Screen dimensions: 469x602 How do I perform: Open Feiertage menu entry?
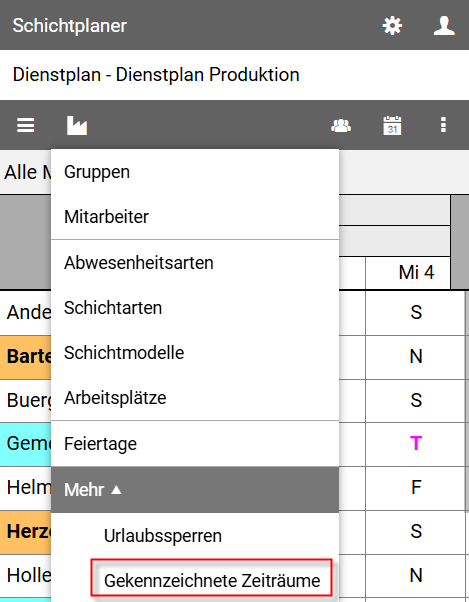point(195,444)
